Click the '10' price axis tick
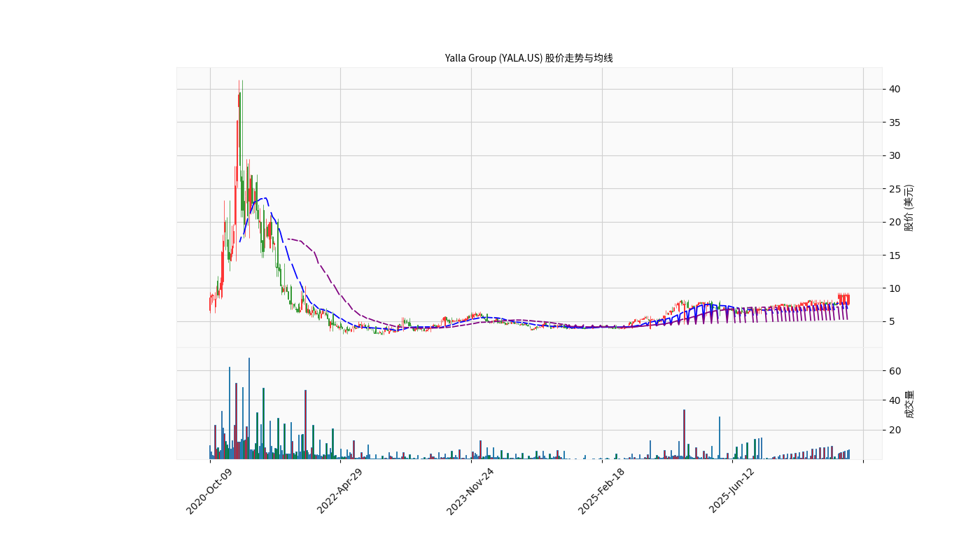This screenshot has width=980, height=560. coord(895,288)
